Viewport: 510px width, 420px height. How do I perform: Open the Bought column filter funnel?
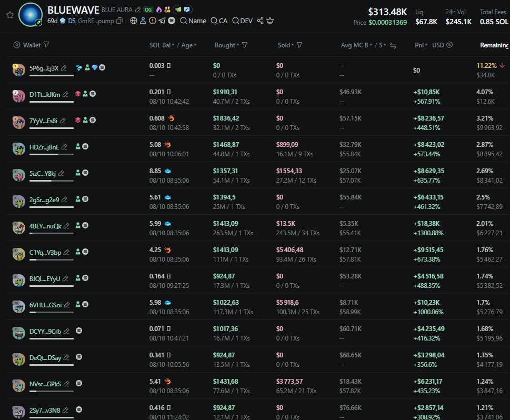pos(245,45)
